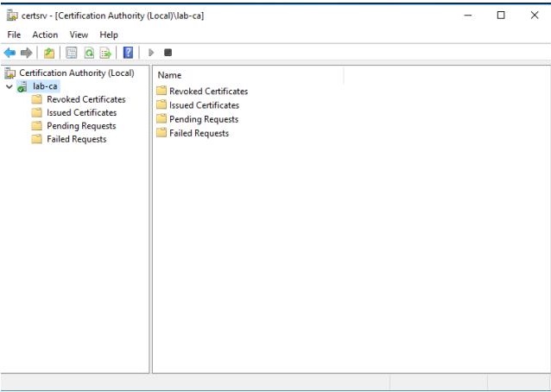This screenshot has height=392, width=551.
Task: Collapse the lab-ca tree node
Action: [9, 86]
